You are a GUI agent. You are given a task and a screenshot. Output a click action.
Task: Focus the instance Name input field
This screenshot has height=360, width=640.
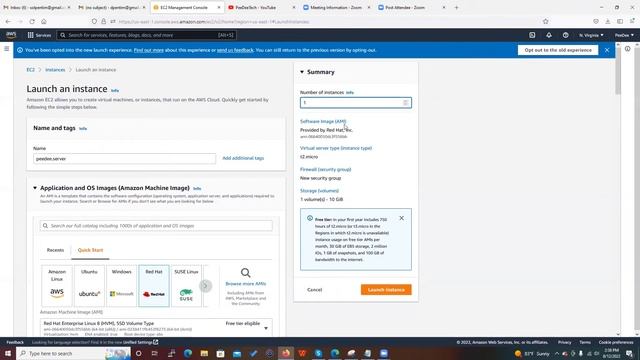124,158
